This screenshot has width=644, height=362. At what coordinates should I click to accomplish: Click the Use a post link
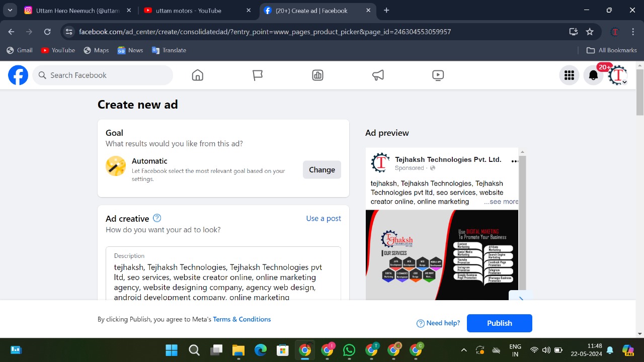[x=324, y=218]
